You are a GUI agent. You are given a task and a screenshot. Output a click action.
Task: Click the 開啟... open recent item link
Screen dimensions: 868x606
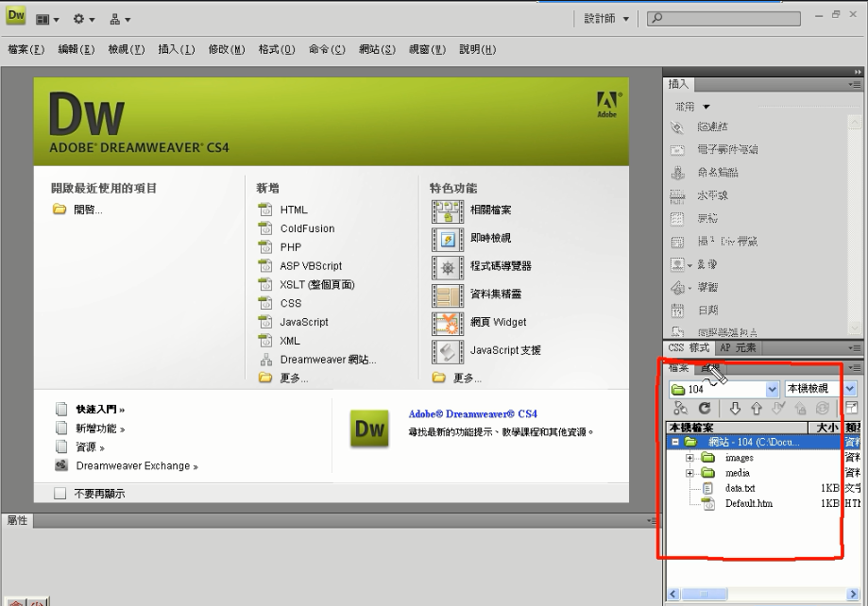click(88, 210)
